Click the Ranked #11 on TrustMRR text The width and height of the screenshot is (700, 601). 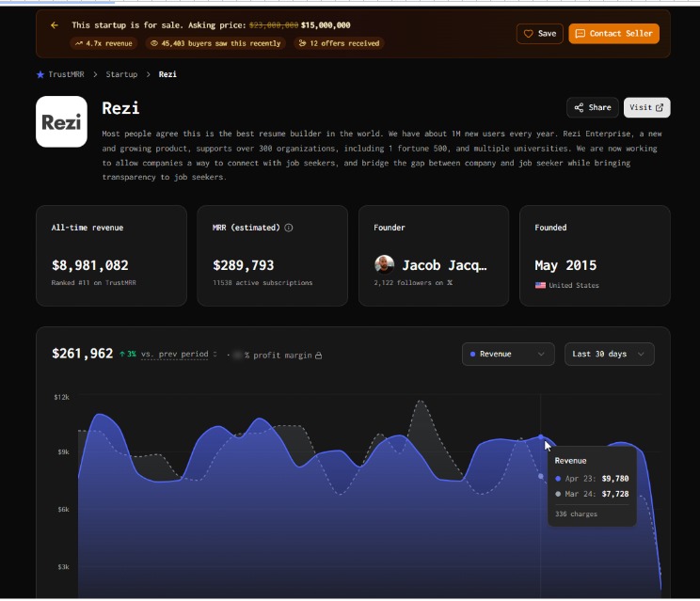[94, 283]
